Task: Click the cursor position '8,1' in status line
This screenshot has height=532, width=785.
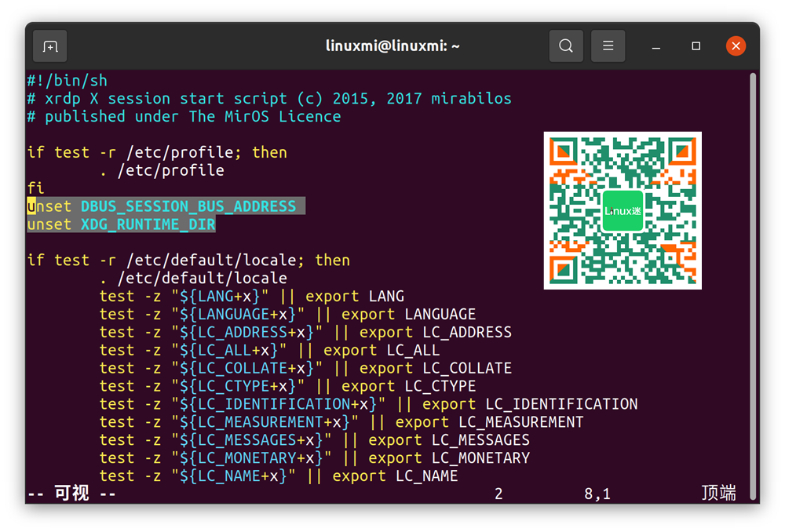Action: (597, 494)
